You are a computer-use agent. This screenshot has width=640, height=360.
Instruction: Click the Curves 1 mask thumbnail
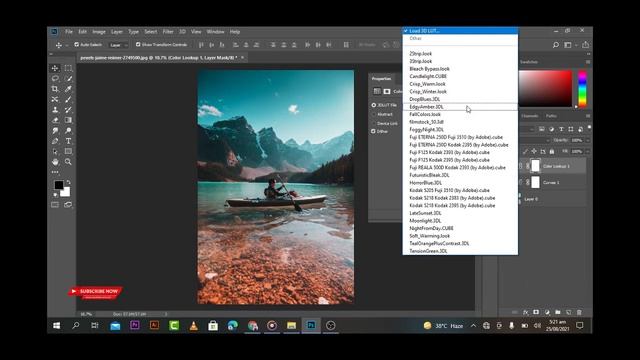point(535,182)
